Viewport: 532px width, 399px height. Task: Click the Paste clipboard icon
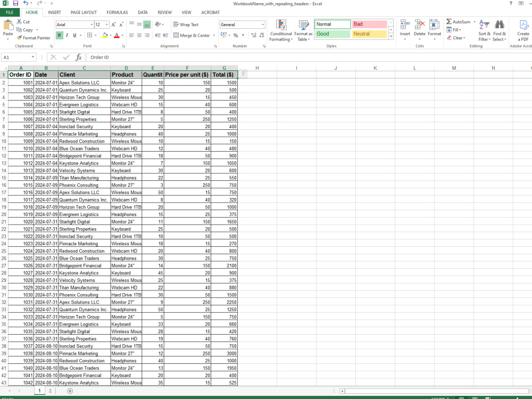coord(8,25)
